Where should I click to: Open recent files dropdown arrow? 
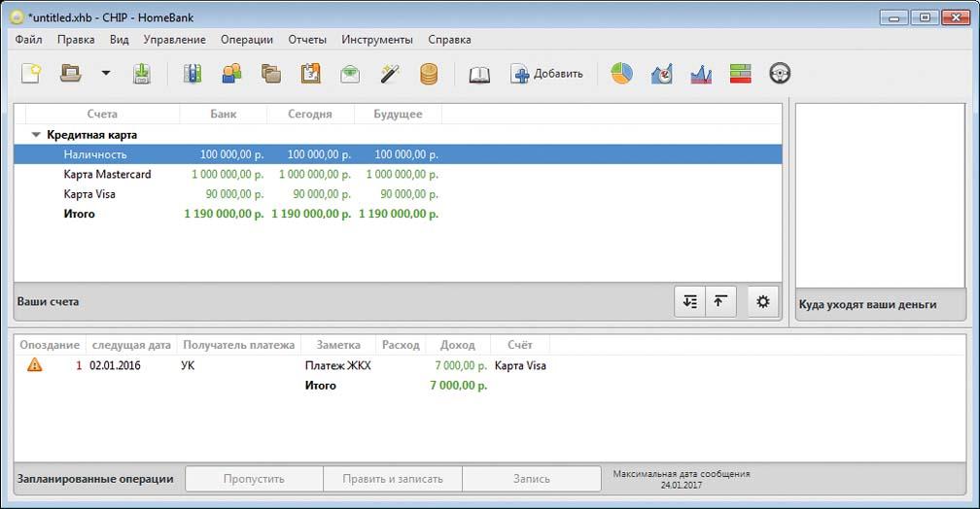click(x=106, y=74)
